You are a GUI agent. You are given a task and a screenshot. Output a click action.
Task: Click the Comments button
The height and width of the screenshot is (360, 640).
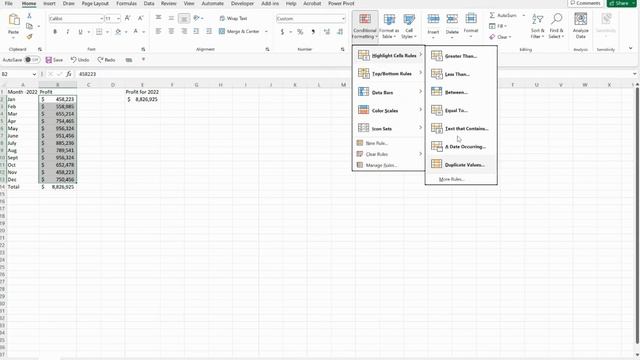[586, 3]
